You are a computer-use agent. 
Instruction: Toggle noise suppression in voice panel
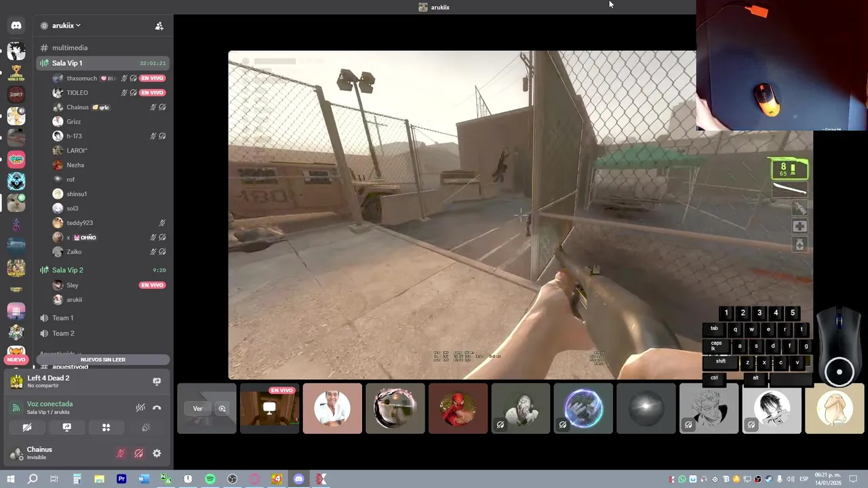140,408
